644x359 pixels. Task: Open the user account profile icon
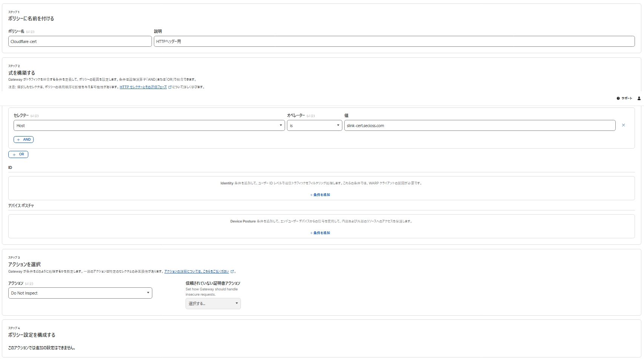coord(639,98)
